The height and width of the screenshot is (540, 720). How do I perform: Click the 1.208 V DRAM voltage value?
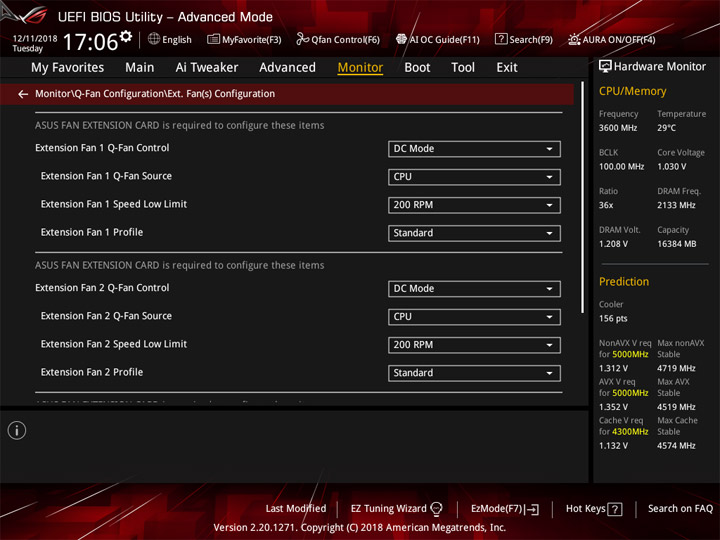[x=613, y=244]
